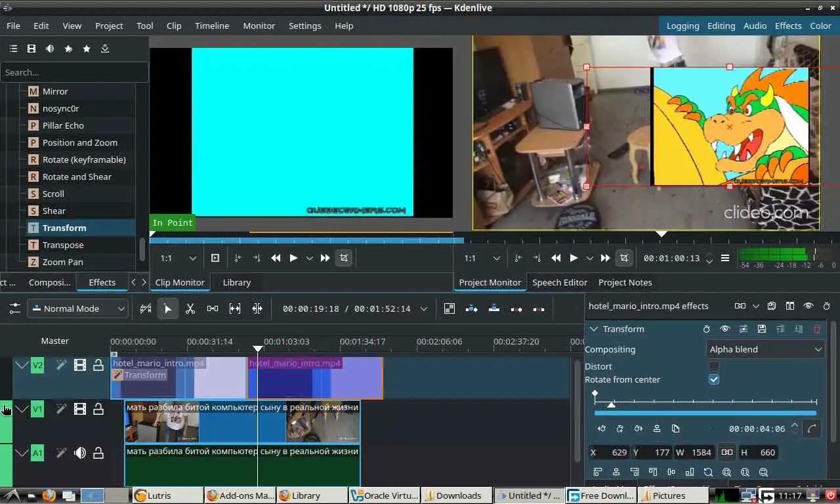840x504 pixels.
Task: Toggle keyframe interpolation curve button
Action: 812,429
